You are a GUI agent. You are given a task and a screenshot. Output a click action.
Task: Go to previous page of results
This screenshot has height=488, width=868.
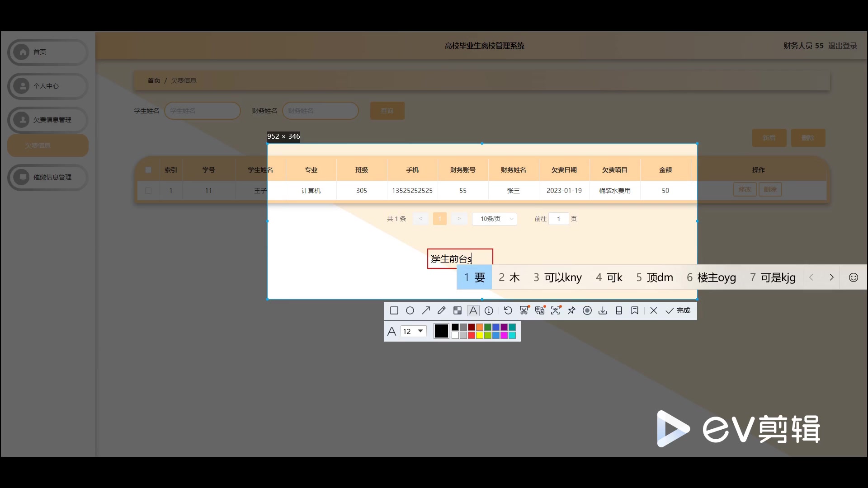click(420, 219)
